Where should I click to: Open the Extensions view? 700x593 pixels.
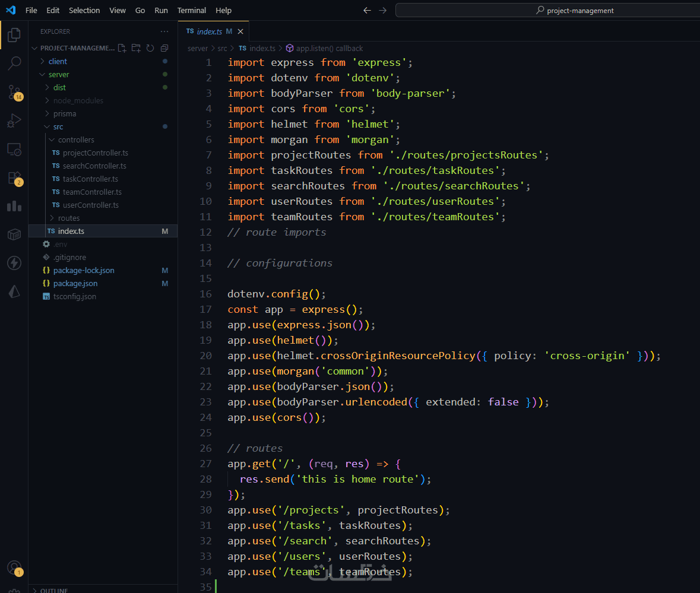point(14,178)
